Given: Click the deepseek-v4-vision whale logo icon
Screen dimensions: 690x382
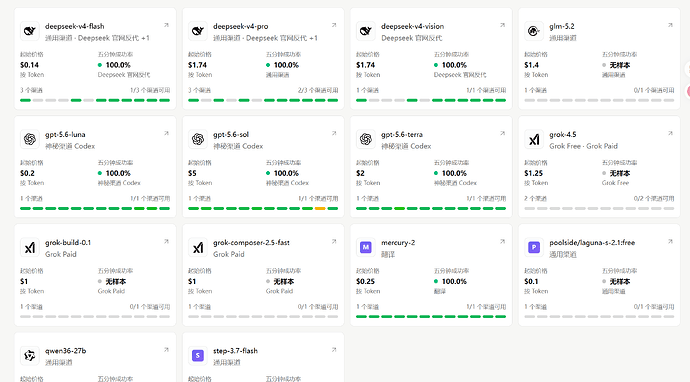Looking at the screenshot, I should pyautogui.click(x=366, y=31).
